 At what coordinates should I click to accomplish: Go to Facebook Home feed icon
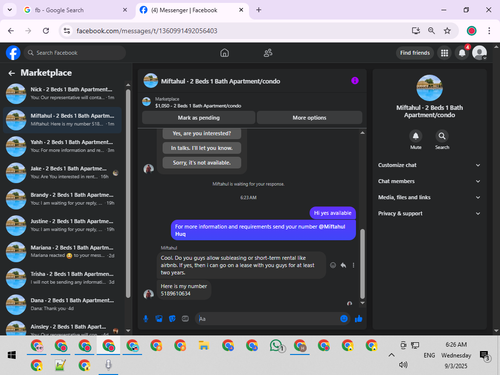[224, 53]
